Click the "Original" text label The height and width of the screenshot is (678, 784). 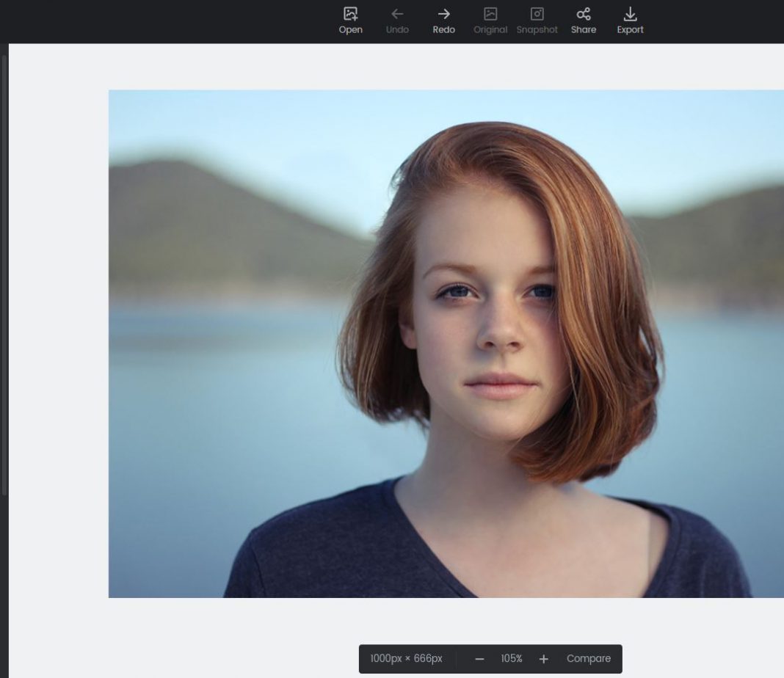490,30
